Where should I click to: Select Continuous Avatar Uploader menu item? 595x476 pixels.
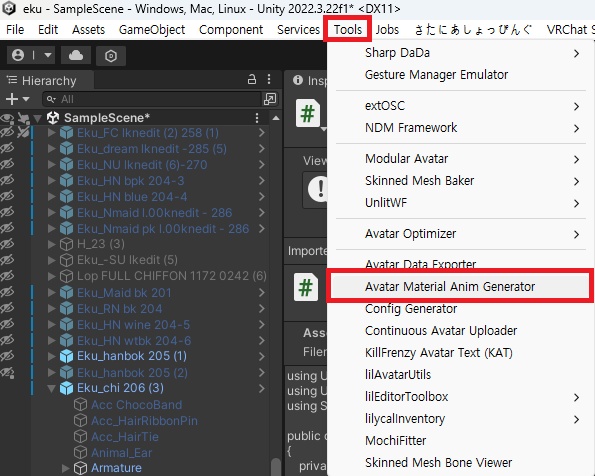click(x=461, y=331)
